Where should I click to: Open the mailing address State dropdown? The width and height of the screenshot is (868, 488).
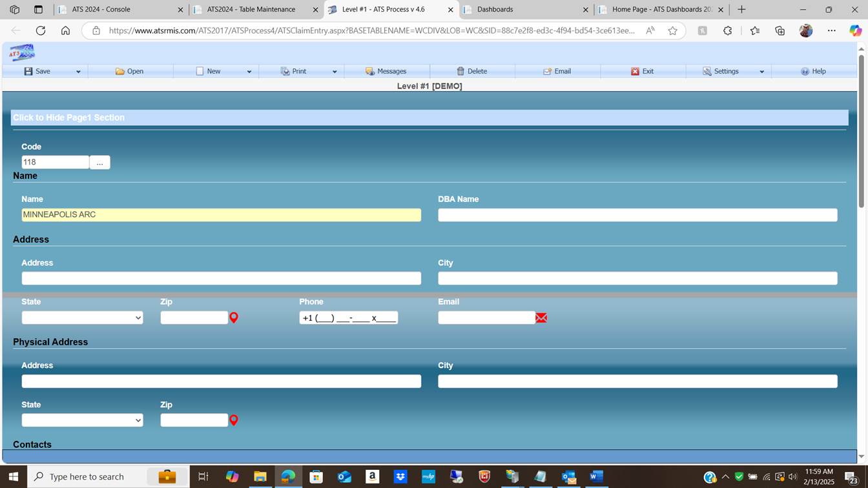82,318
